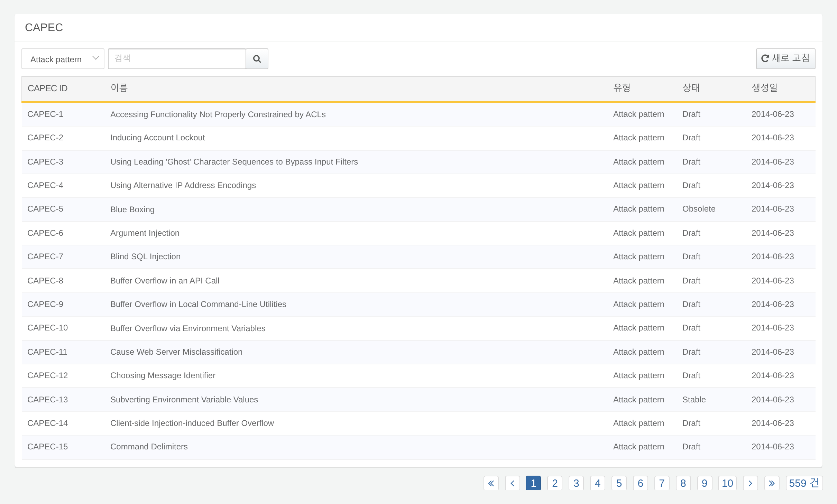Click the 생성일 column header
Viewport: 837px width, 504px height.
(x=765, y=88)
